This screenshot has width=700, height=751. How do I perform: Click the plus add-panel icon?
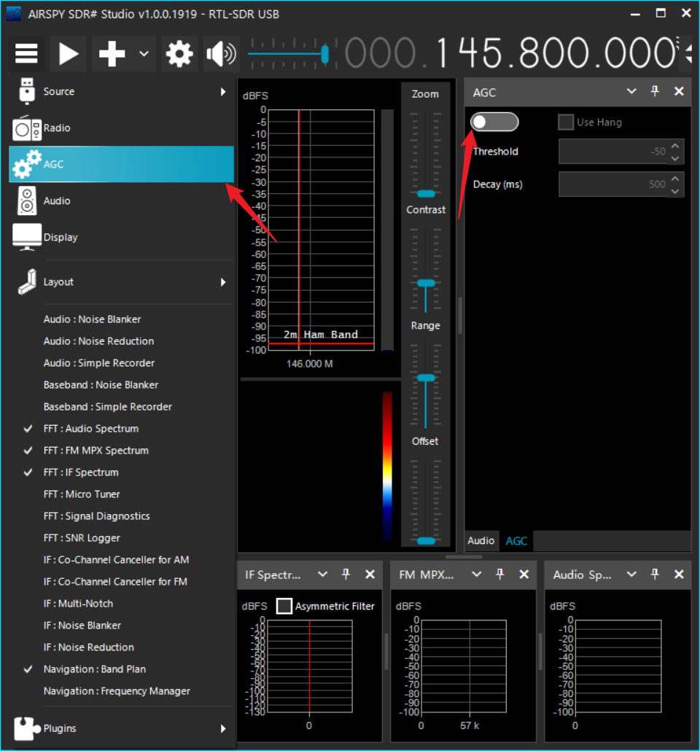[x=112, y=54]
